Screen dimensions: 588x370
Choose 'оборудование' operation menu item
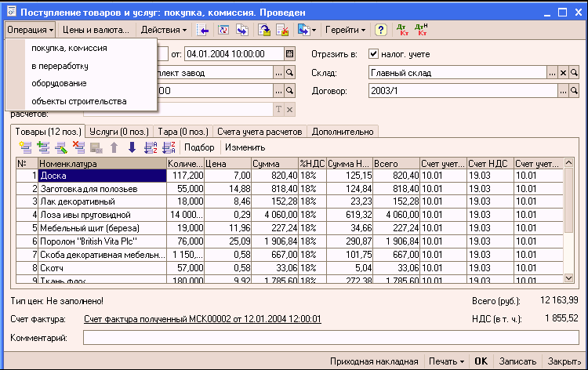click(x=59, y=83)
